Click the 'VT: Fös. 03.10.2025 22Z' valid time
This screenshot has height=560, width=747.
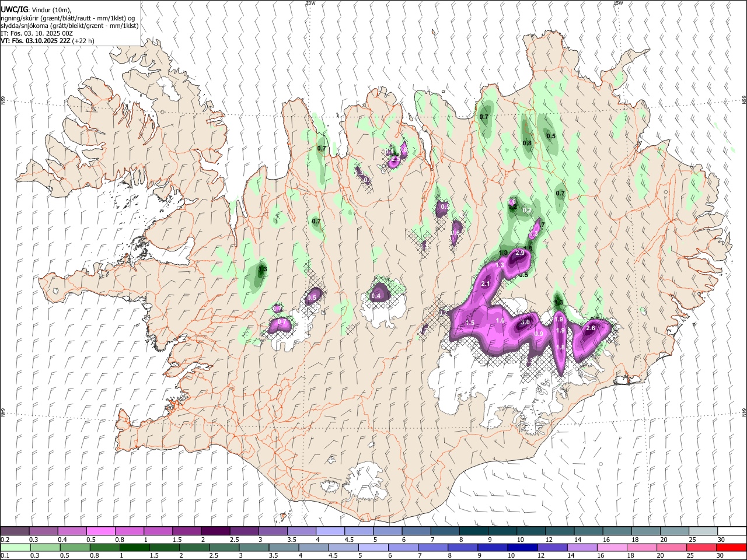(x=36, y=41)
